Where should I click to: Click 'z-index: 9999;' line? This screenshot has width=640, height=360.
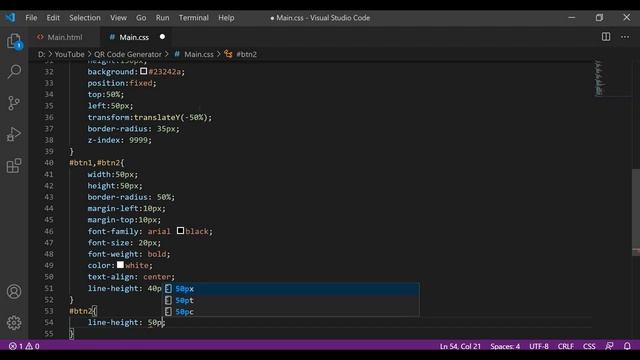[120, 140]
